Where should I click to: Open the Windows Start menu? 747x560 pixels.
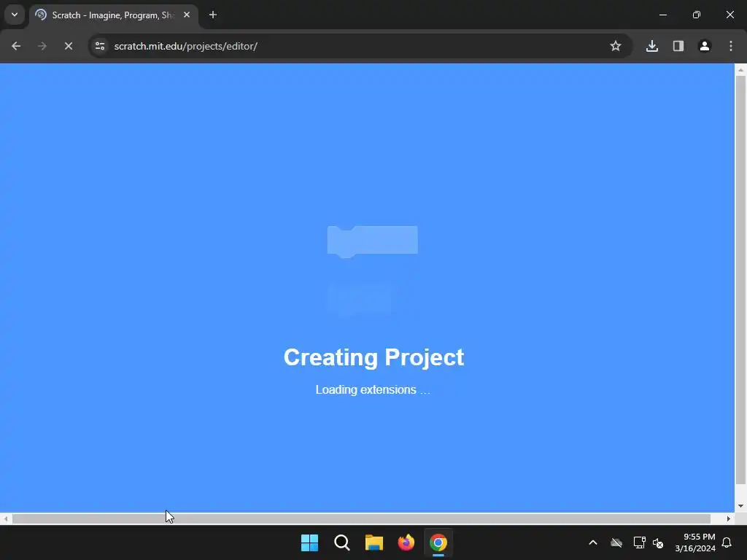tap(309, 542)
